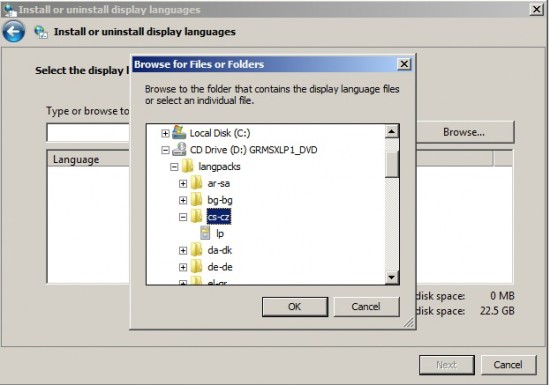
Task: Click the CD Drive (D:) disc icon
Action: [179, 149]
